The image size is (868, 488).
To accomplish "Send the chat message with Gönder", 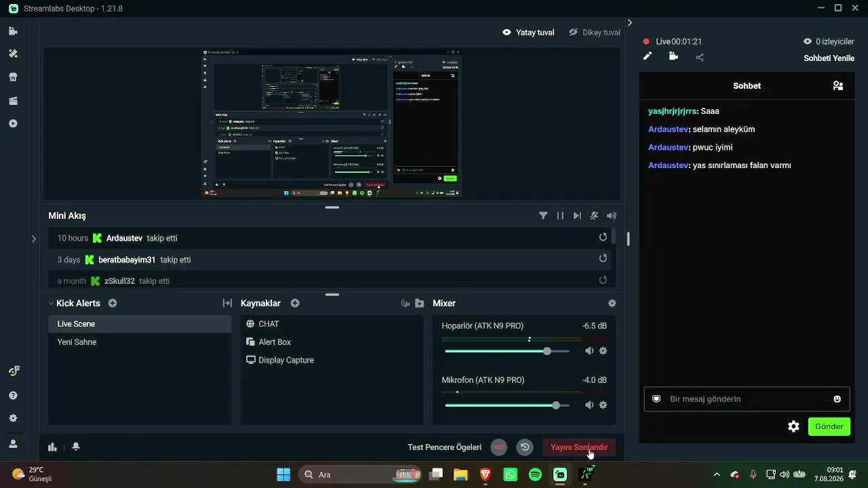I will [829, 426].
